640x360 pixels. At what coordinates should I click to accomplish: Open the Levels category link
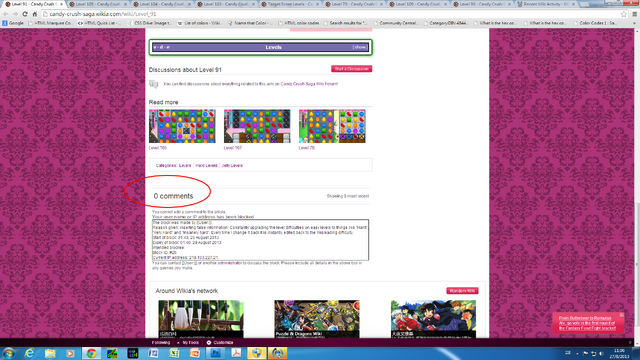click(185, 166)
